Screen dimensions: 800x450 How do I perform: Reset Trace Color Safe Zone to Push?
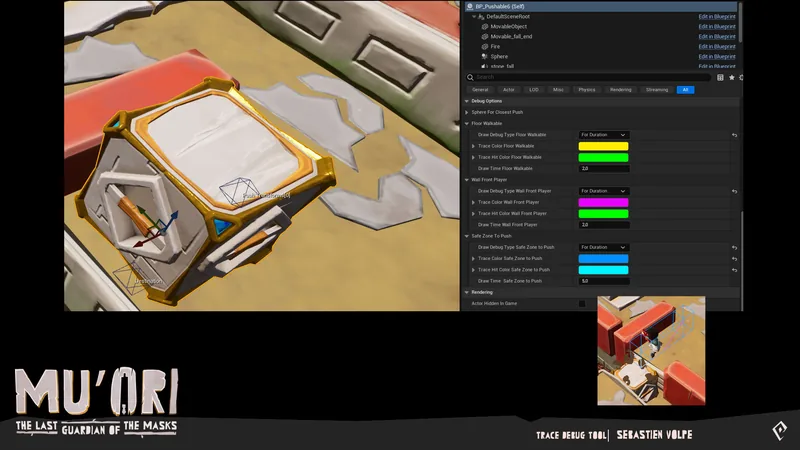(734, 259)
